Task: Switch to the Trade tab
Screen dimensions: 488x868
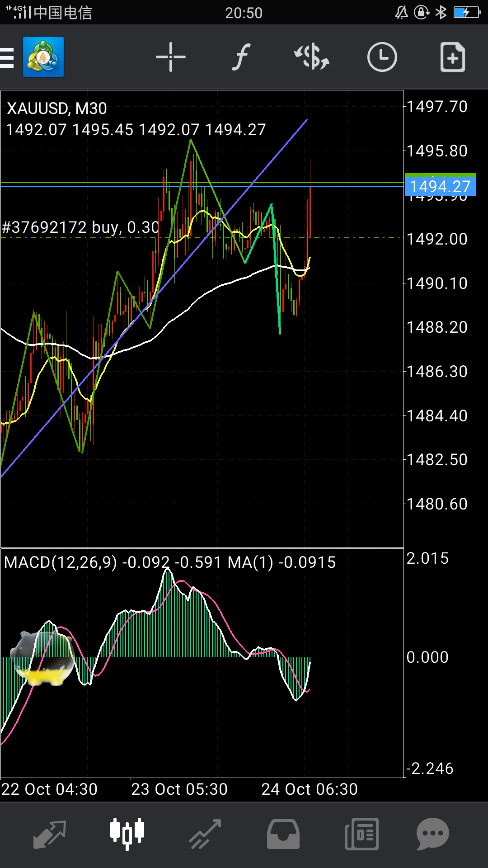Action: click(205, 834)
